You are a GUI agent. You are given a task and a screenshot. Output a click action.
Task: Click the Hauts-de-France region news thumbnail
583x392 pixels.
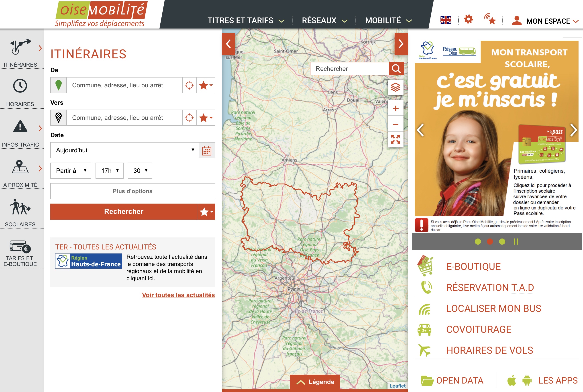coord(89,261)
